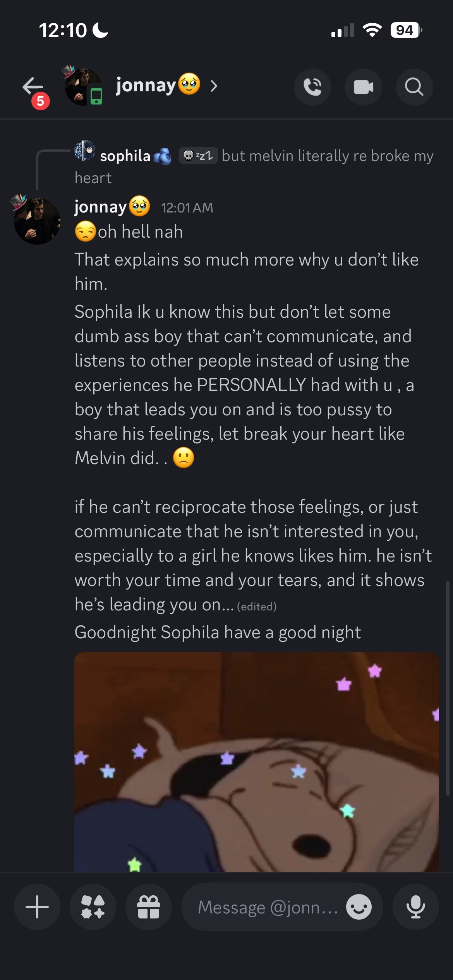
Task: Open the plus attachment button
Action: click(37, 907)
